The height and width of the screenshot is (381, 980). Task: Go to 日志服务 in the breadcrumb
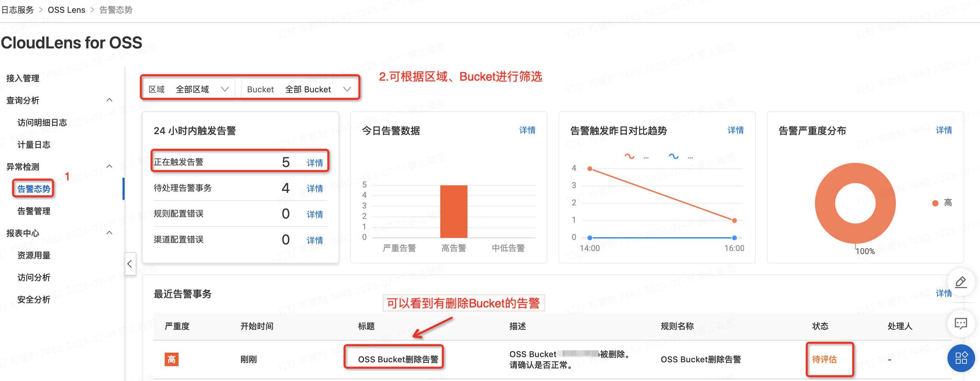[18, 10]
